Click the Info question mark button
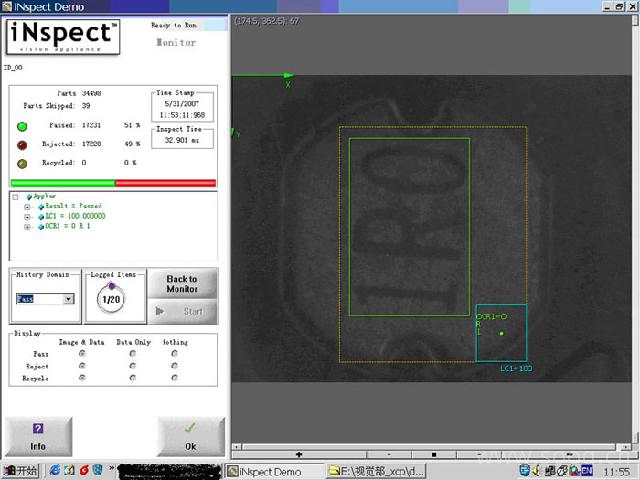This screenshot has height=480, width=640. (38, 435)
